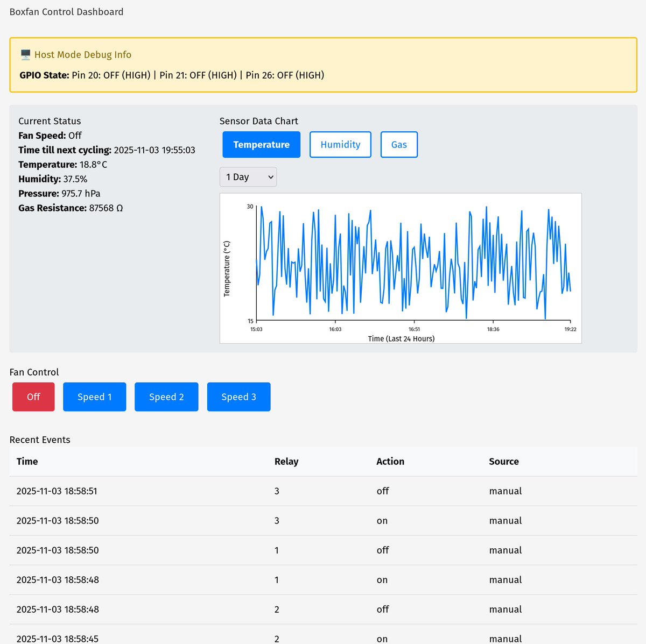
Task: Click the Boxfan Control Dashboard title
Action: pyautogui.click(x=66, y=11)
